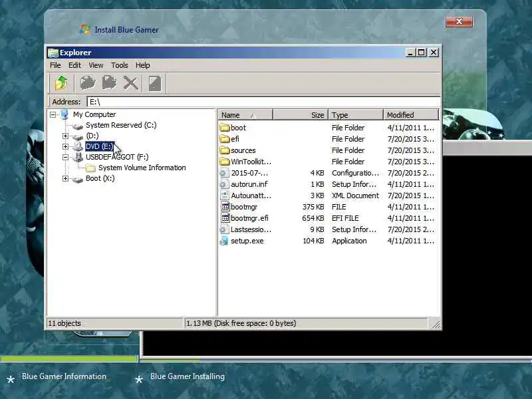The image size is (532, 399).
Task: Select USBDEFAGGOT (F:) in the tree
Action: coord(117,157)
